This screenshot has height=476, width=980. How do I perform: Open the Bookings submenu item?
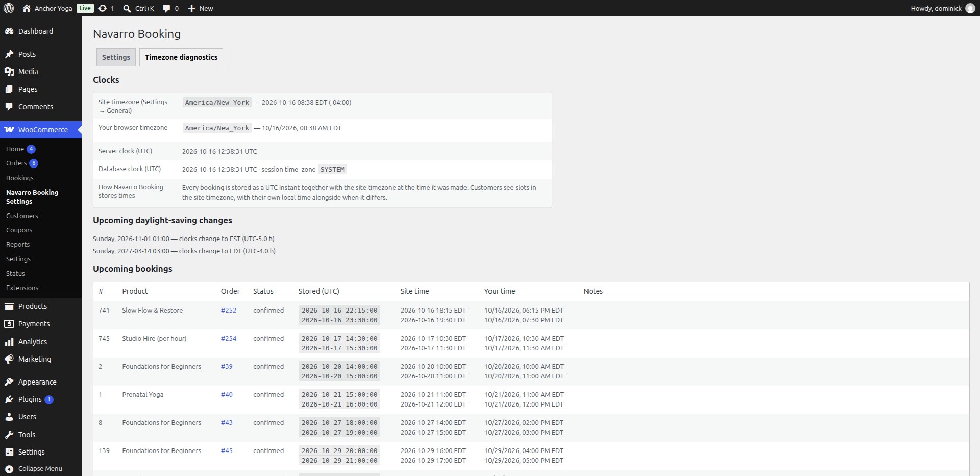coord(20,178)
